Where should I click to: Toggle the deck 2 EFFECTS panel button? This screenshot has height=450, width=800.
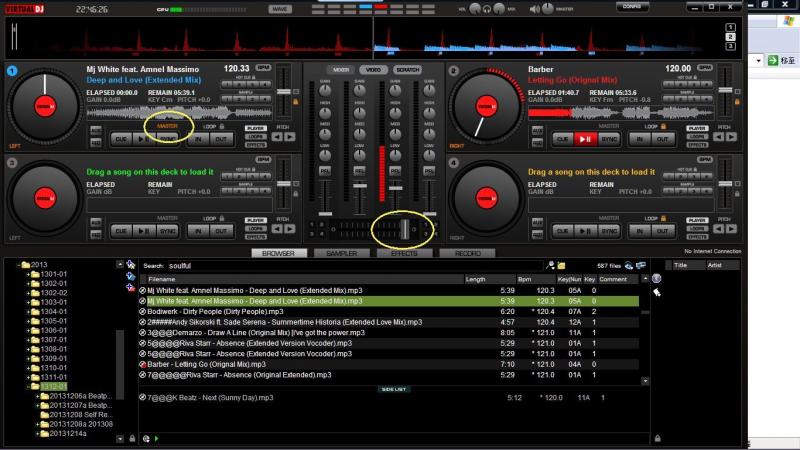(x=696, y=145)
